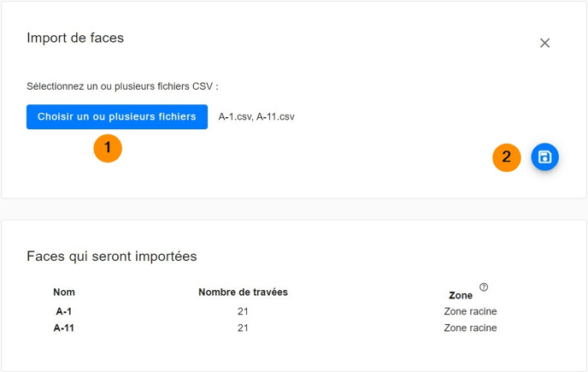Click Zone racine in the A-1 row
The height and width of the screenshot is (372, 588).
click(470, 312)
